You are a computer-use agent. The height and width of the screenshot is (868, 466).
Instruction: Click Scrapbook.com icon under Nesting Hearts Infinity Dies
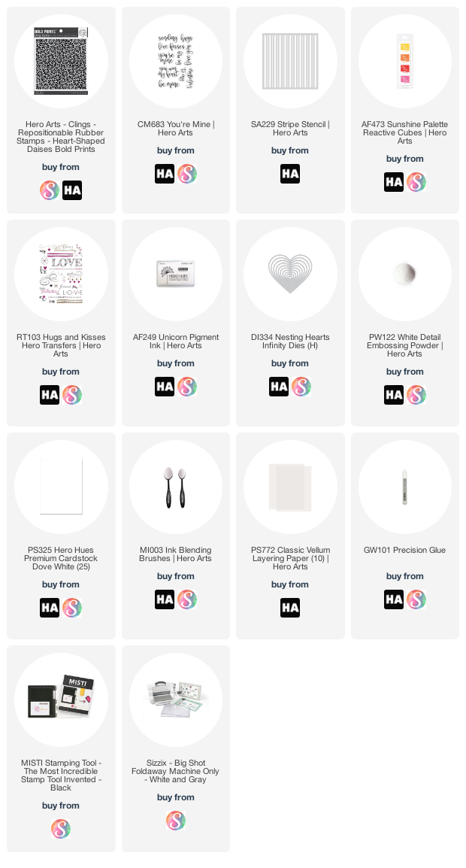click(301, 387)
